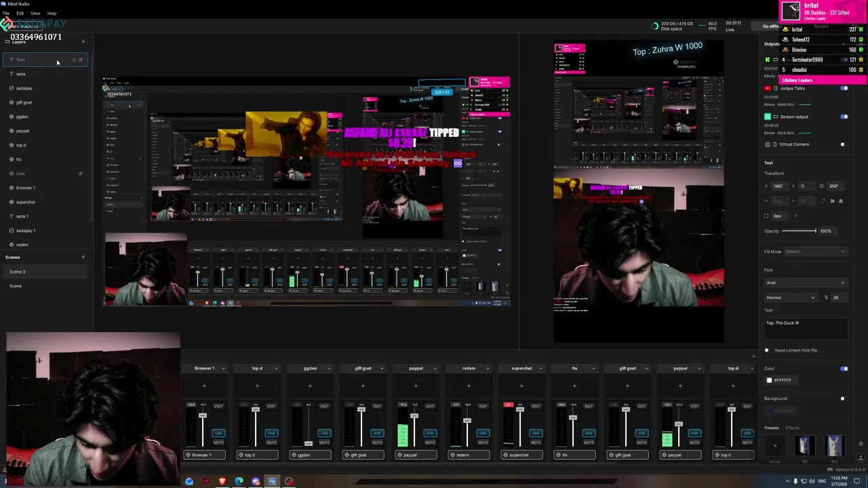Open Brave browser from taskbar
The width and height of the screenshot is (868, 488).
[x=222, y=482]
